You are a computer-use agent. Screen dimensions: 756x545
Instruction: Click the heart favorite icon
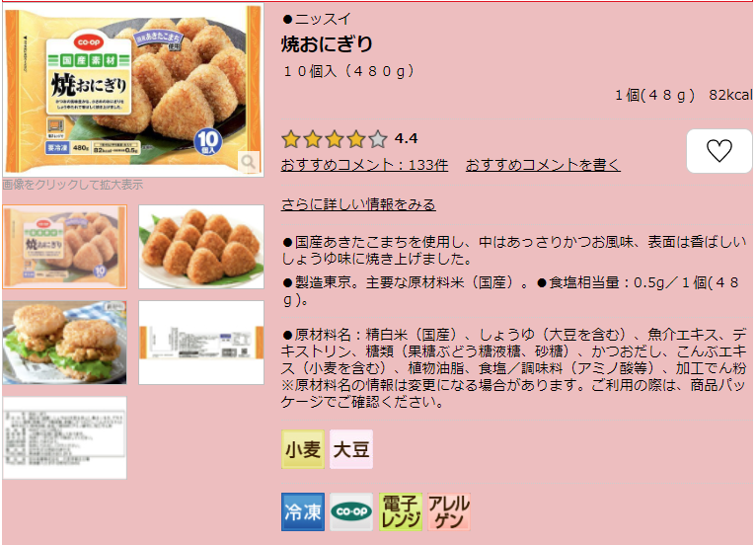(718, 150)
